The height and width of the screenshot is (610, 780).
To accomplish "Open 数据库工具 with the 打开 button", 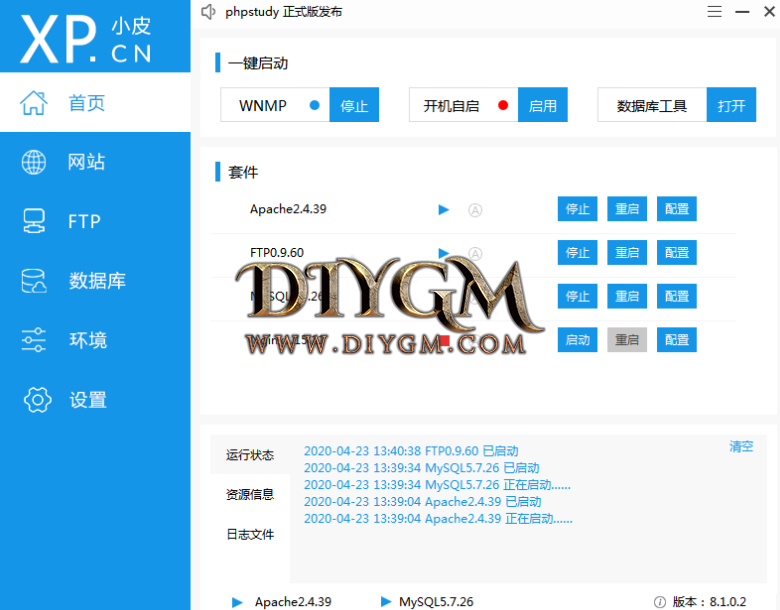I will pyautogui.click(x=731, y=105).
